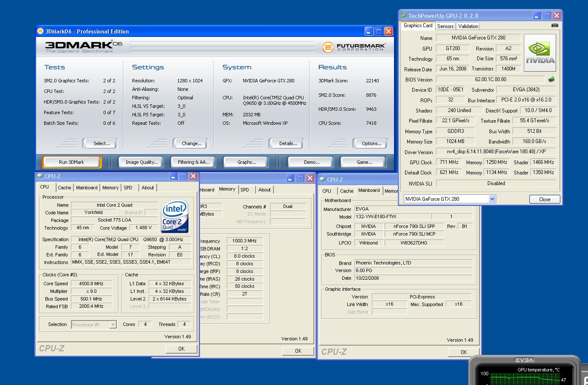Click the 3DMark06 title bar icon

pos(40,31)
